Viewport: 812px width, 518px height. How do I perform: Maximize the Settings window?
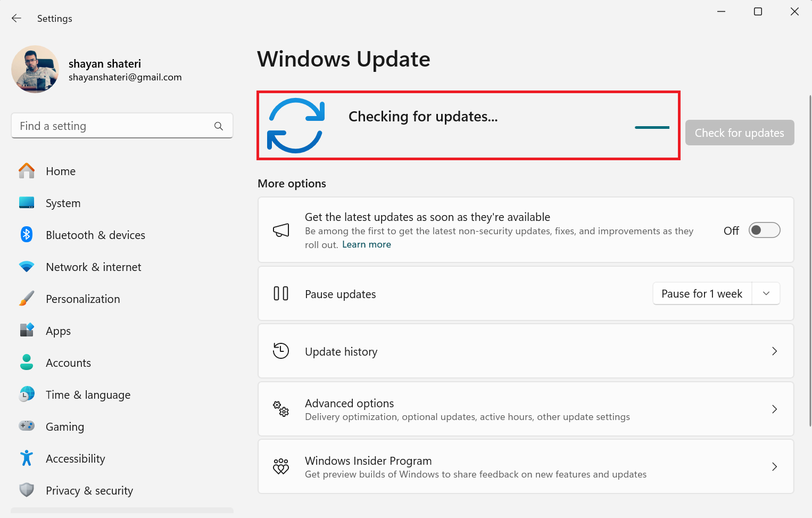[x=758, y=12]
